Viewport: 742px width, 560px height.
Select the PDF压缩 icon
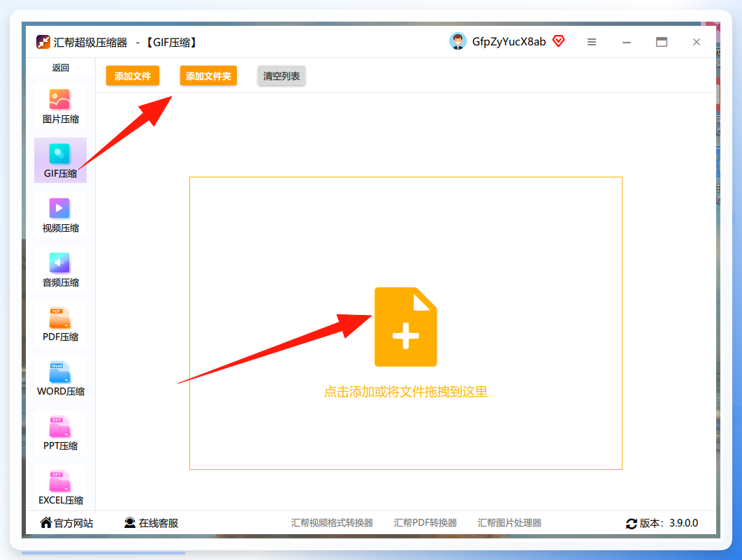pyautogui.click(x=59, y=318)
